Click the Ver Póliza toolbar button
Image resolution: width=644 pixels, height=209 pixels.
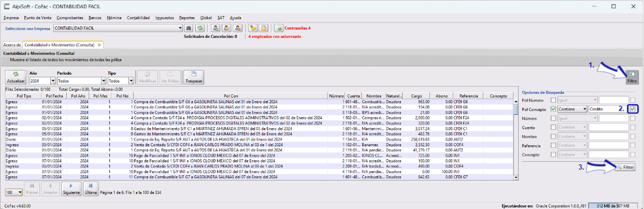pyautogui.click(x=171, y=77)
